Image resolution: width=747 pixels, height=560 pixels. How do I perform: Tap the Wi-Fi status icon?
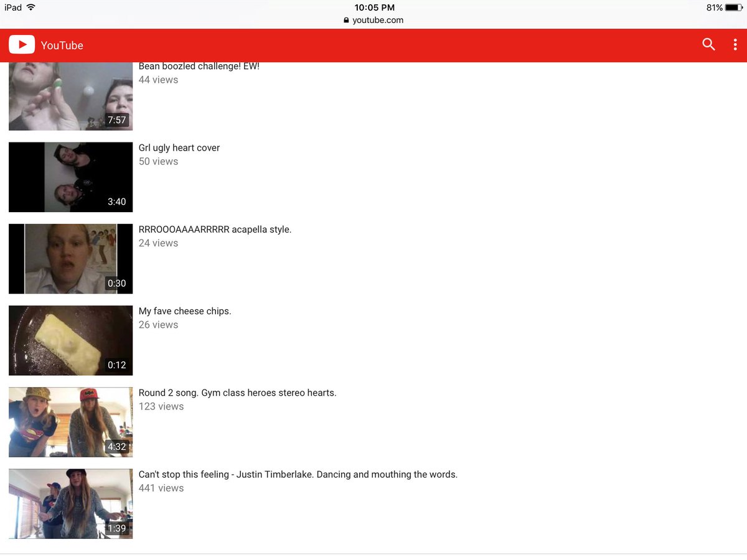[x=31, y=7]
